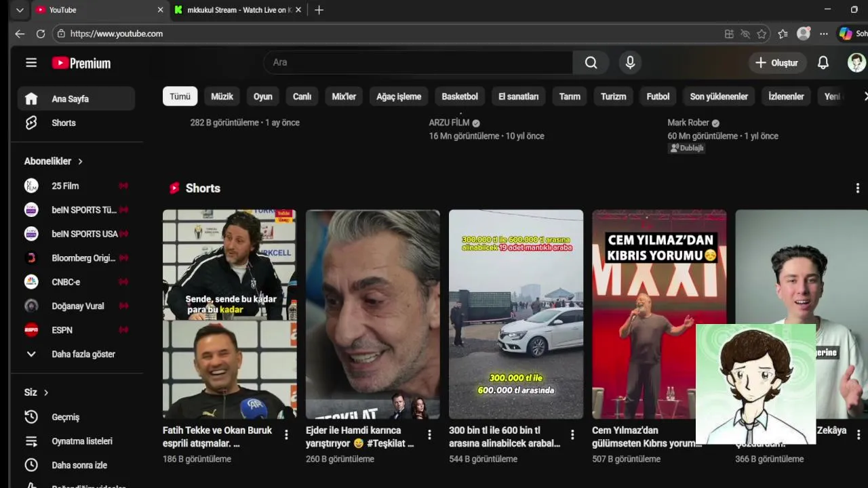868x488 pixels.
Task: Reload the page with refresh icon
Action: pos(41,34)
